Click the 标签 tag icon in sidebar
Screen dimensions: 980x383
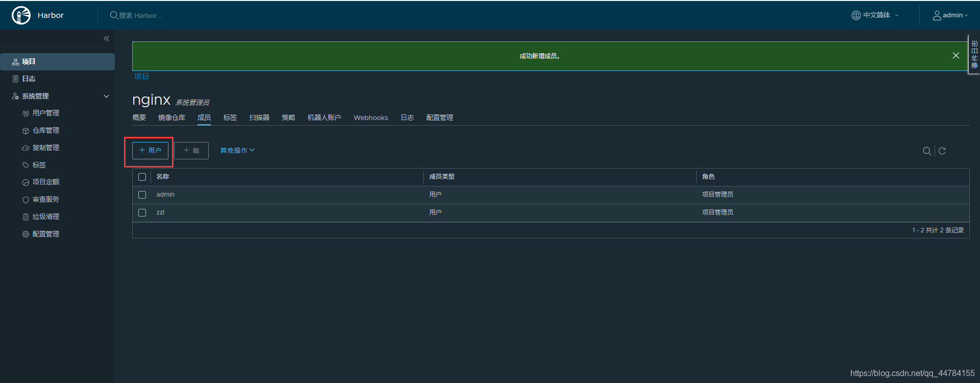pyautogui.click(x=26, y=165)
